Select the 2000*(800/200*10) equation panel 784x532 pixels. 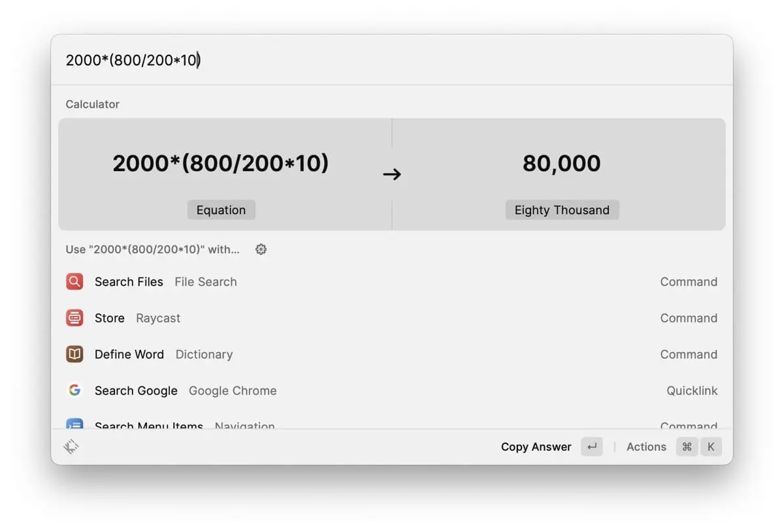click(x=225, y=174)
